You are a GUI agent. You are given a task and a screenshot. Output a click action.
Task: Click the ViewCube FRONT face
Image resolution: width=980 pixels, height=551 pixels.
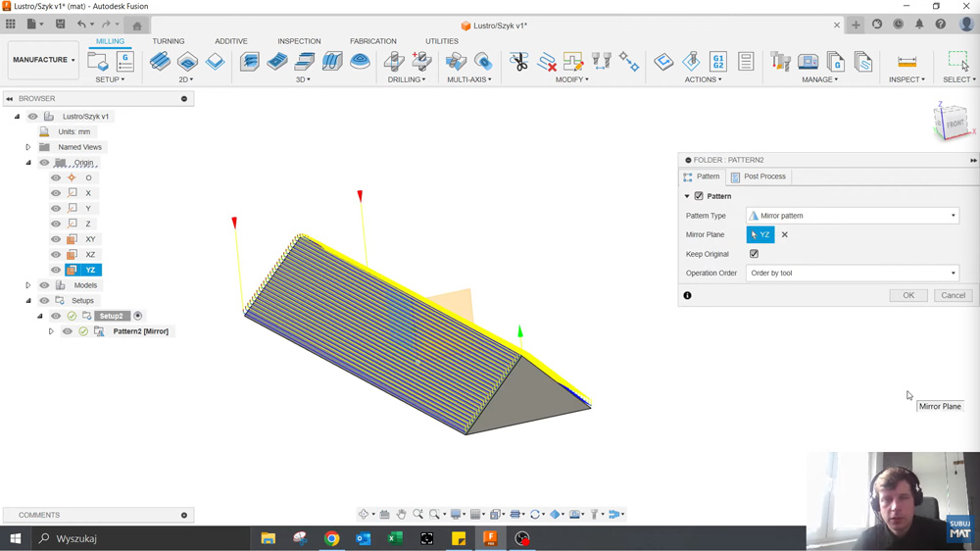coord(955,124)
